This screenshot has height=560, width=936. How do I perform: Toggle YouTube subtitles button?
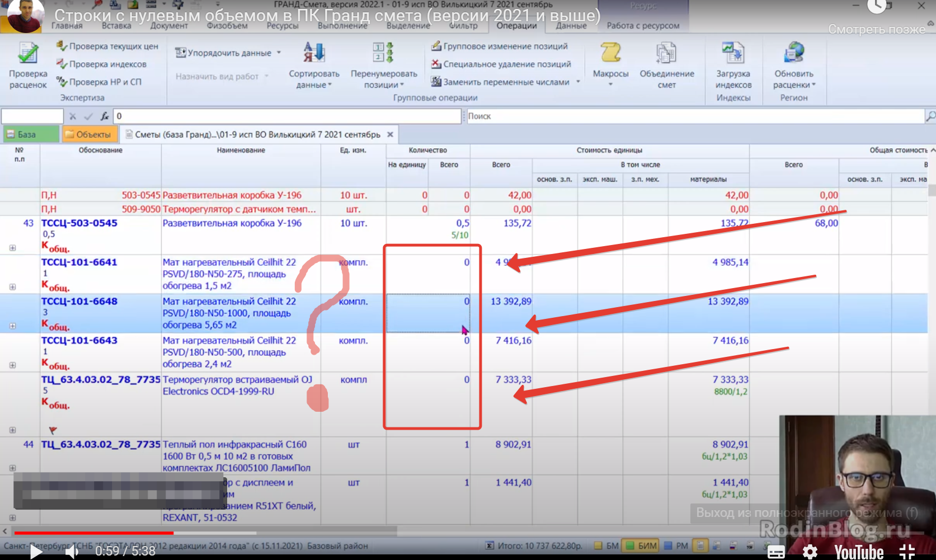(776, 552)
